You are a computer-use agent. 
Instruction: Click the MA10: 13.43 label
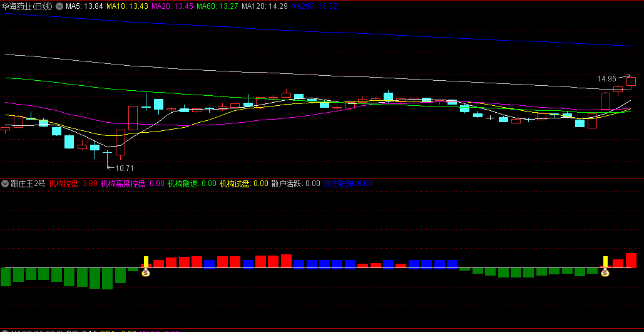[126, 6]
